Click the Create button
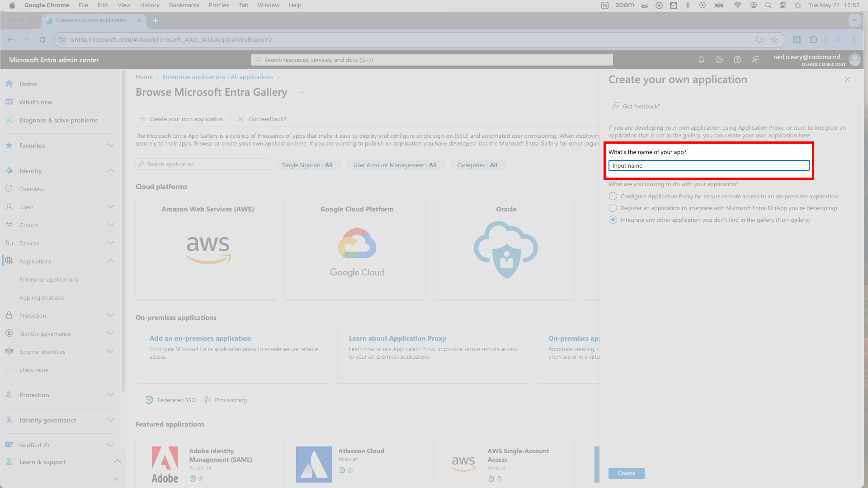This screenshot has height=488, width=868. pos(627,473)
